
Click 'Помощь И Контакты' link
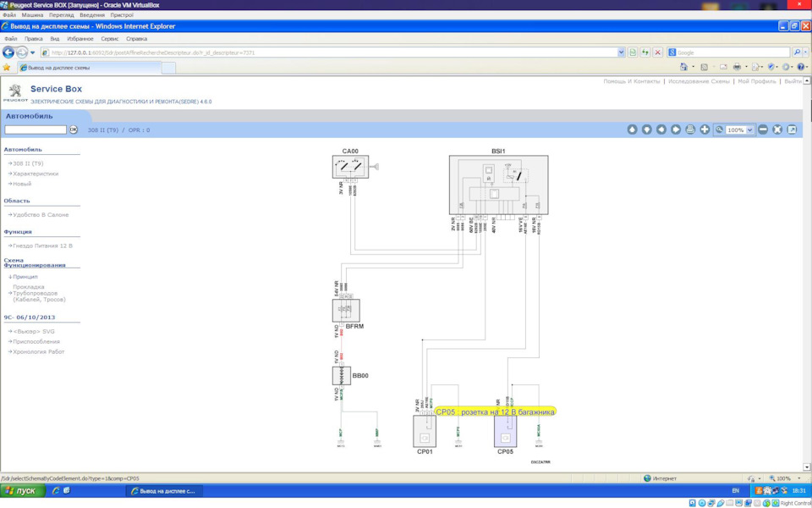coord(632,81)
